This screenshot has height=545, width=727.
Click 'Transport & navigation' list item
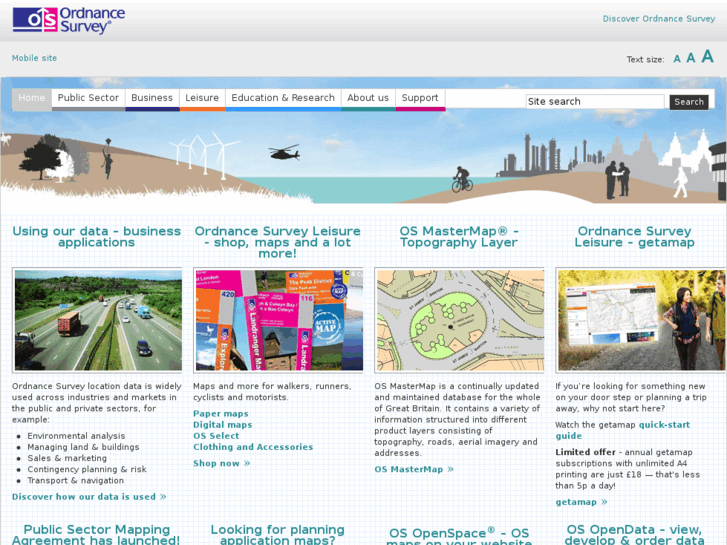(75, 481)
